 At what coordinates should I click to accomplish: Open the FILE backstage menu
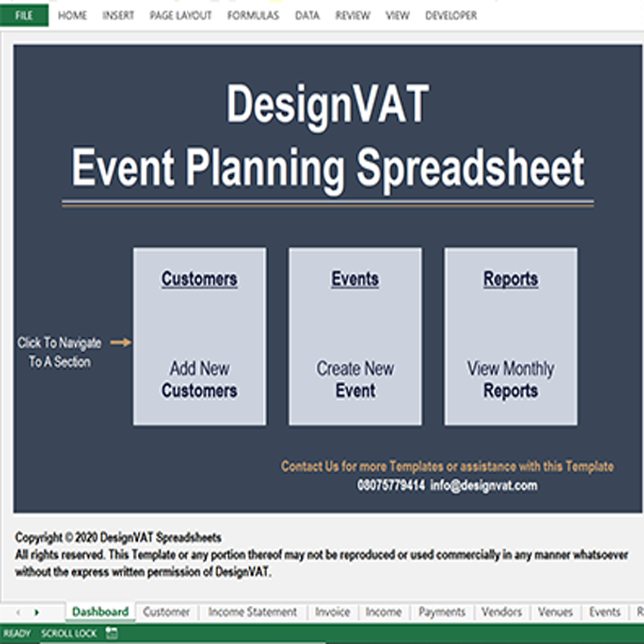tap(24, 16)
